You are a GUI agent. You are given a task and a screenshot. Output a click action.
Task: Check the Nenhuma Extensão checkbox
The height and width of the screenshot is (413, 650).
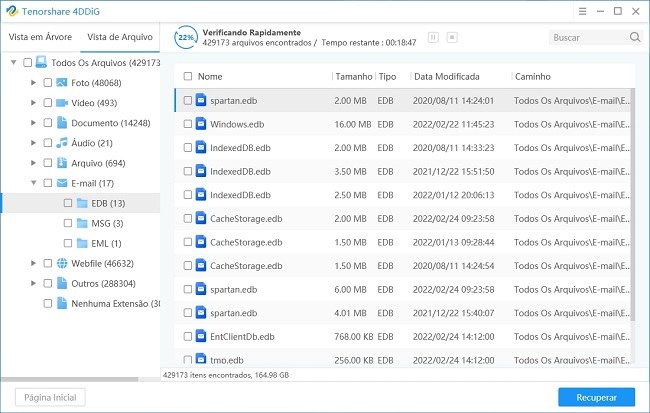48,304
